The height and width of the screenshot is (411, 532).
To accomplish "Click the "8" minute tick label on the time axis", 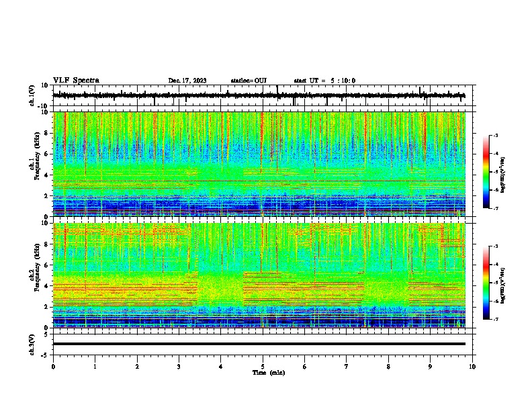I will (x=388, y=367).
